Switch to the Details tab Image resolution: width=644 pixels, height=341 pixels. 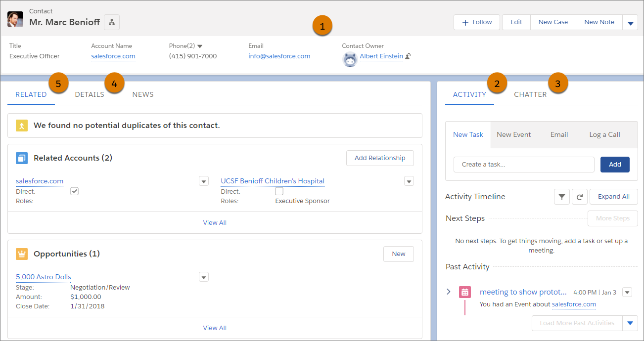(90, 94)
